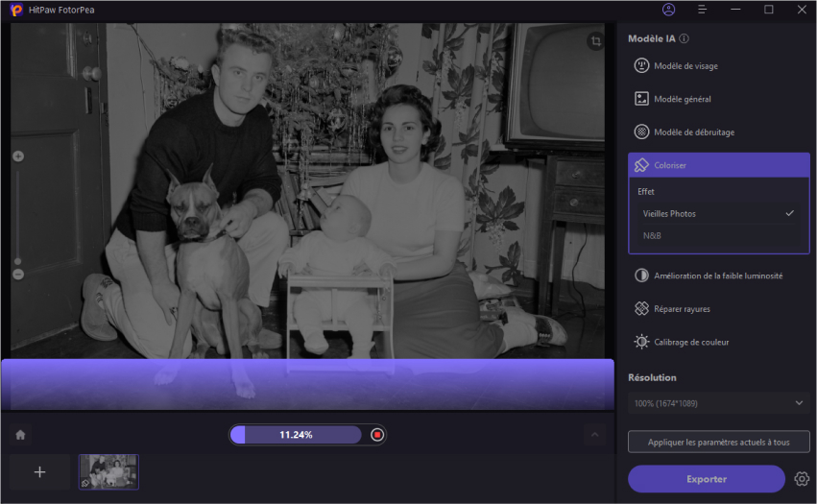Image resolution: width=817 pixels, height=504 pixels.
Task: Click the home icon
Action: click(20, 435)
